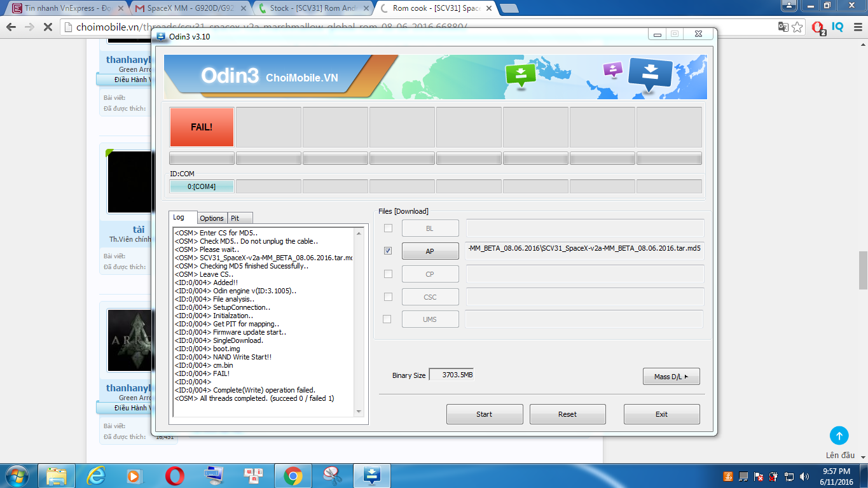Click the AP file select button

point(430,251)
